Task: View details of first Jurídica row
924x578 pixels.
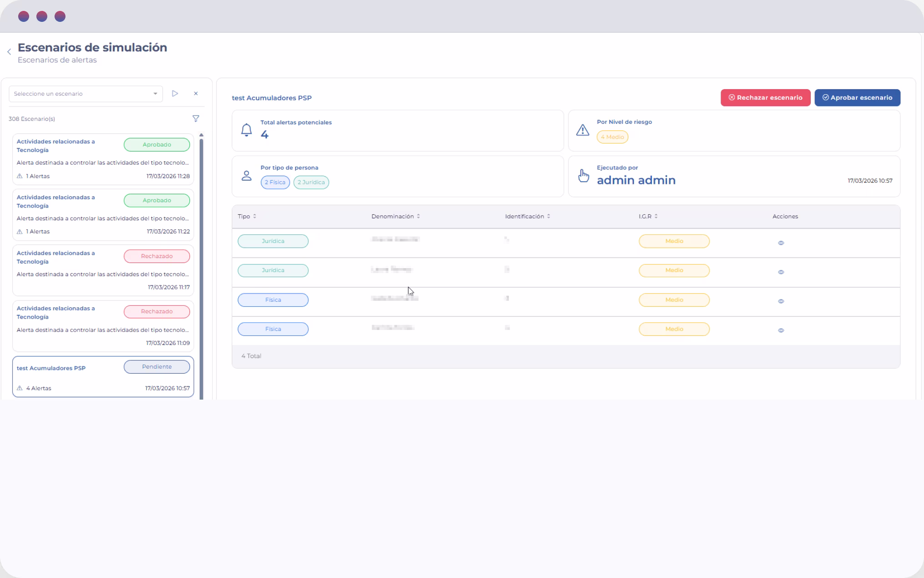Action: coord(781,243)
